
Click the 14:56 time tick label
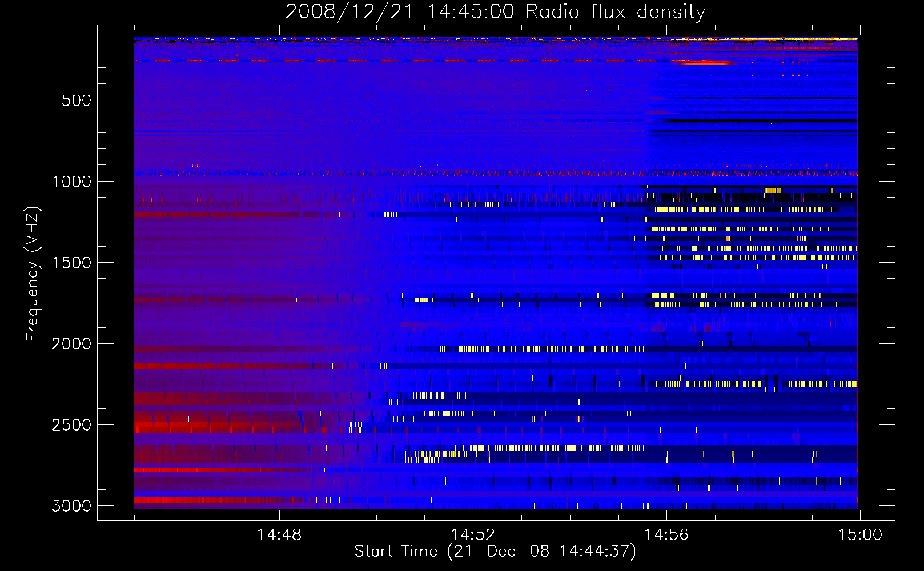pyautogui.click(x=666, y=535)
